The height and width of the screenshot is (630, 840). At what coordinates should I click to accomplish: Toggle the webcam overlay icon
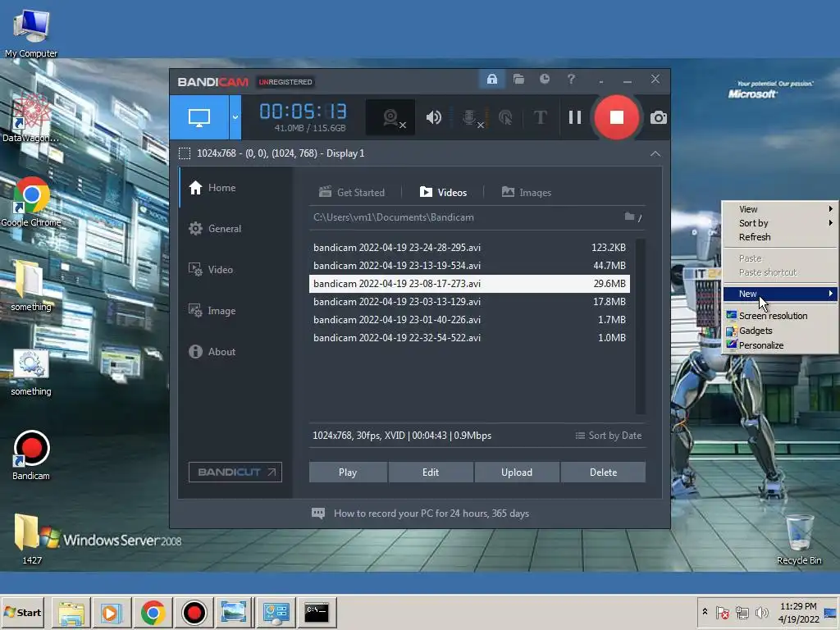point(390,117)
